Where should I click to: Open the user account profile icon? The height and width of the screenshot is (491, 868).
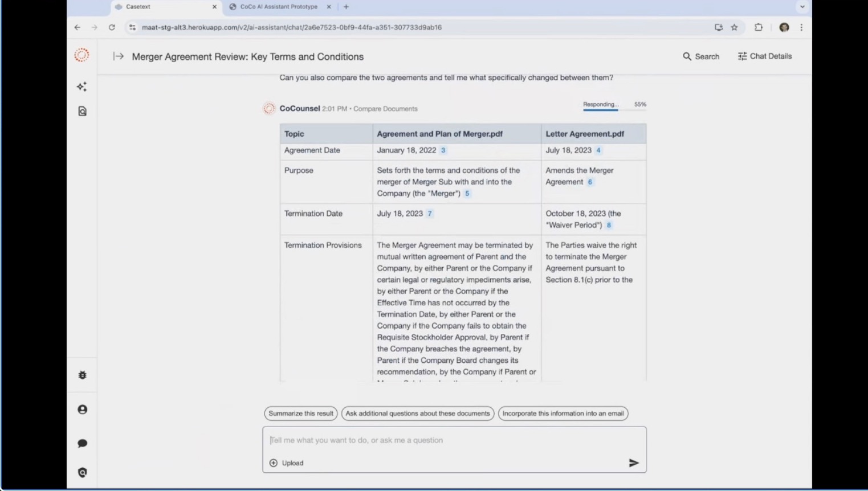82,410
